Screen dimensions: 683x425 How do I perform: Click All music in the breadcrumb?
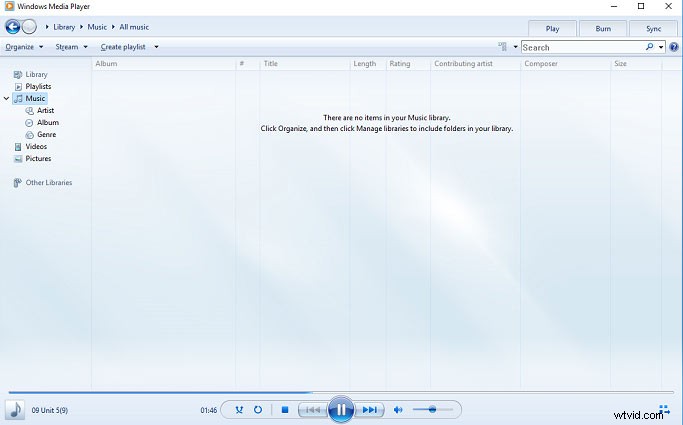134,27
